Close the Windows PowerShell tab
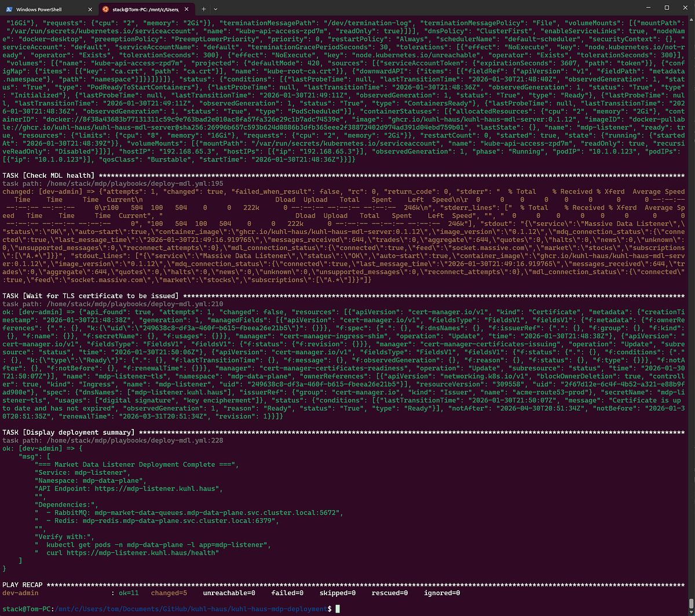 point(89,9)
